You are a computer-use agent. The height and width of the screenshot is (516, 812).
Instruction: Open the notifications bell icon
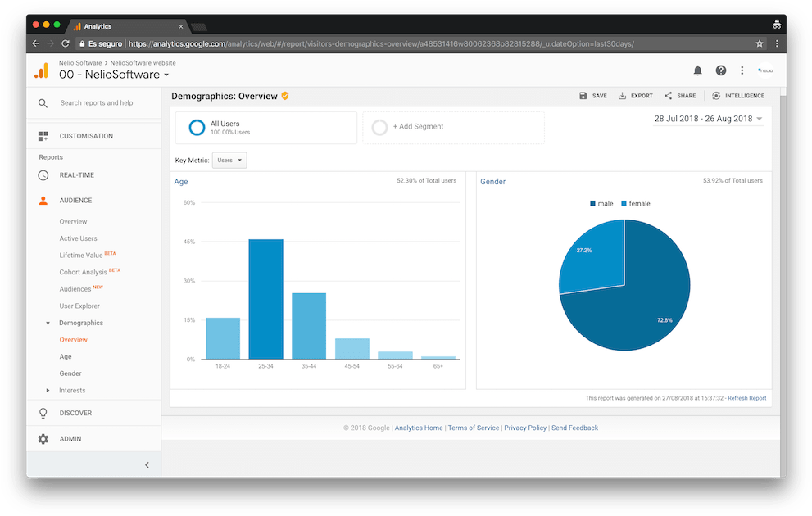point(697,70)
